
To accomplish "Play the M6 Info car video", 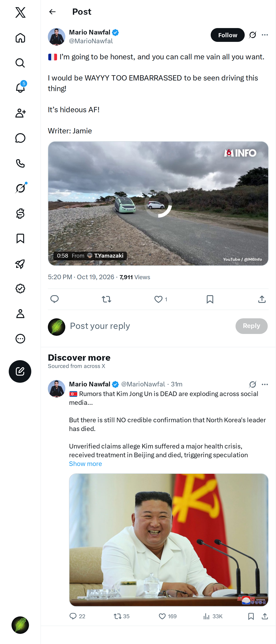I will [158, 204].
